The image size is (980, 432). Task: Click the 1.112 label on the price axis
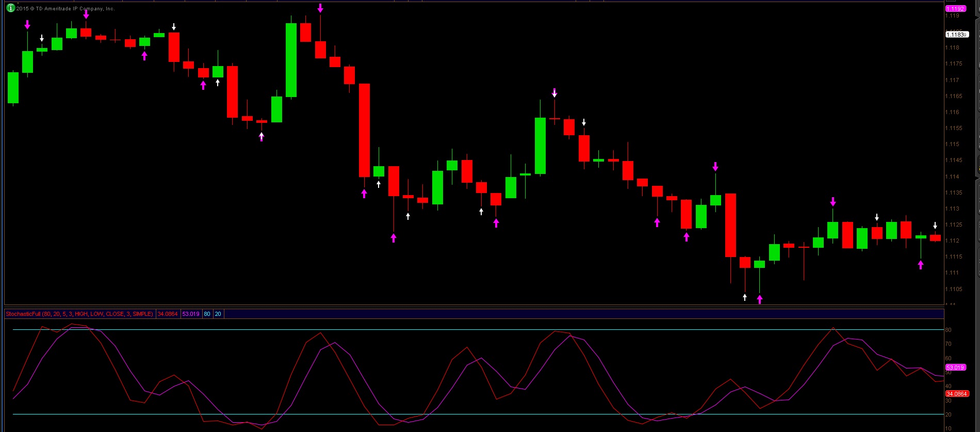[x=952, y=241]
